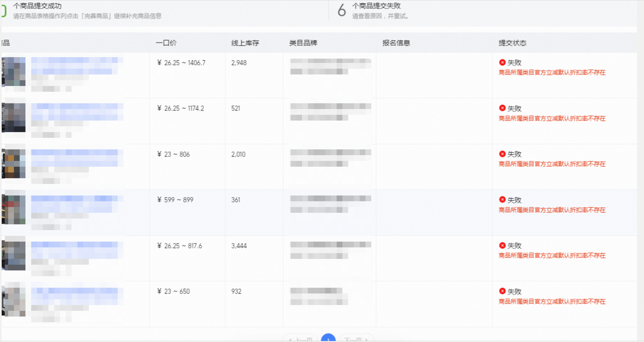Click the price ¥ 26.25 ~ 1174.2
The width and height of the screenshot is (644, 342).
(x=181, y=108)
